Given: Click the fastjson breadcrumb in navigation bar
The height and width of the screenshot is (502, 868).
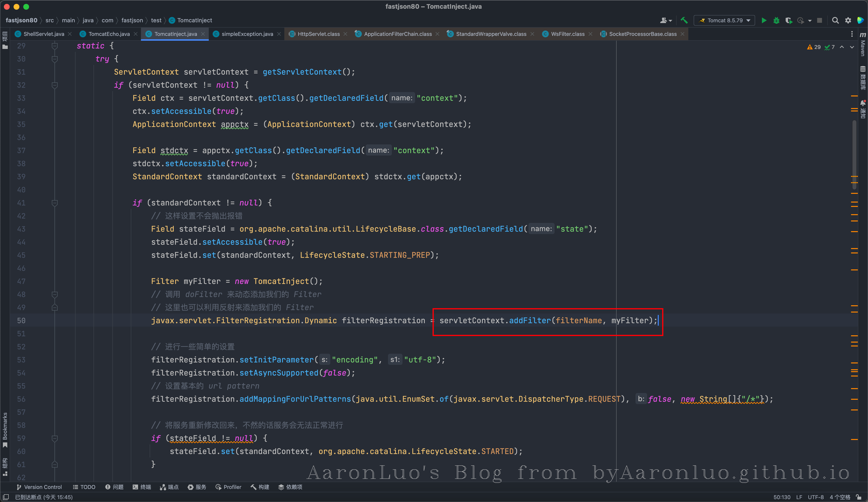Looking at the screenshot, I should [132, 20].
